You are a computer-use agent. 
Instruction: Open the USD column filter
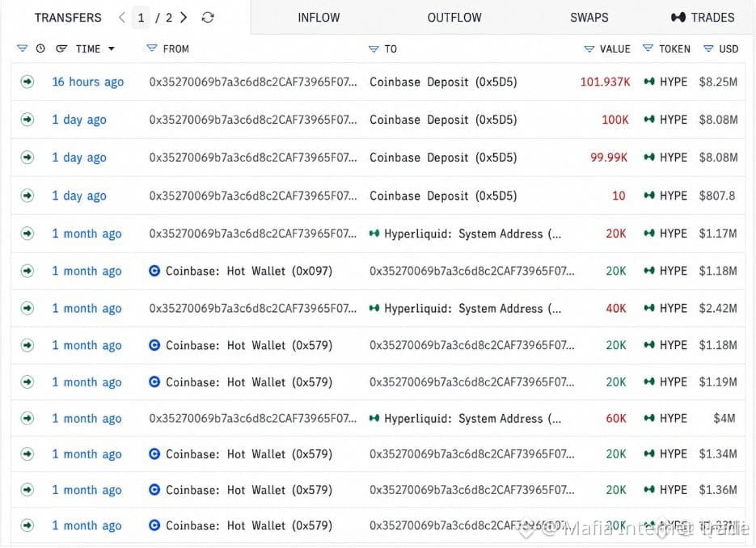pyautogui.click(x=708, y=48)
